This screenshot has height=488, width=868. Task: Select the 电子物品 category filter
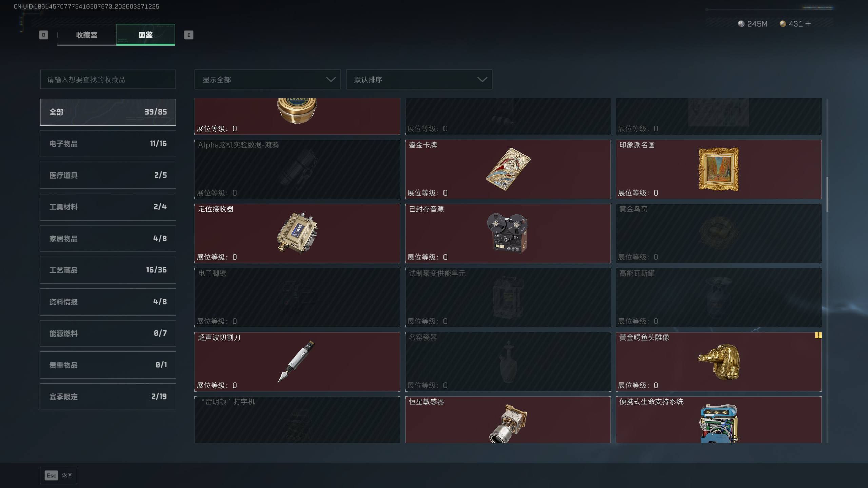[x=108, y=144]
